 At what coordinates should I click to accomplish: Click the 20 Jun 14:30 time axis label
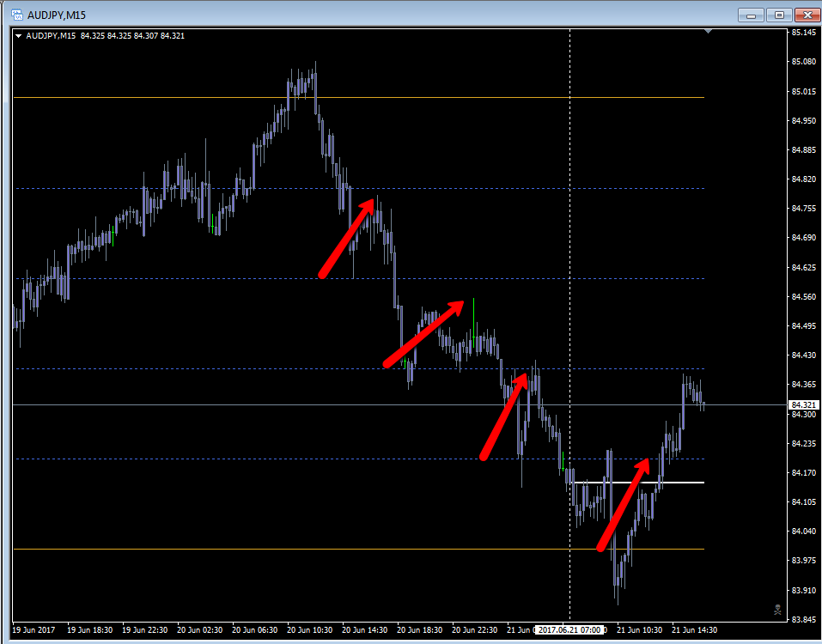click(365, 630)
